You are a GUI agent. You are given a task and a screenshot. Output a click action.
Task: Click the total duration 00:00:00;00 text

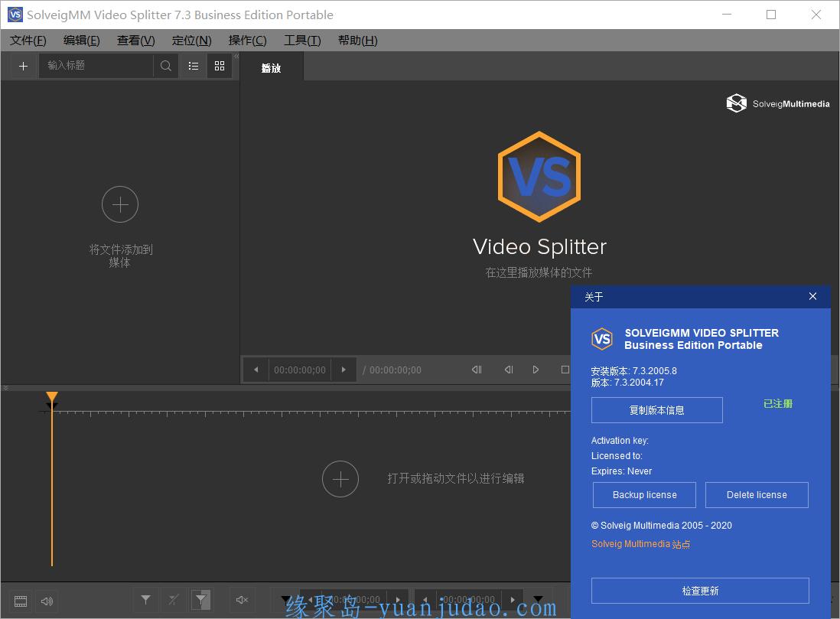[x=396, y=370]
